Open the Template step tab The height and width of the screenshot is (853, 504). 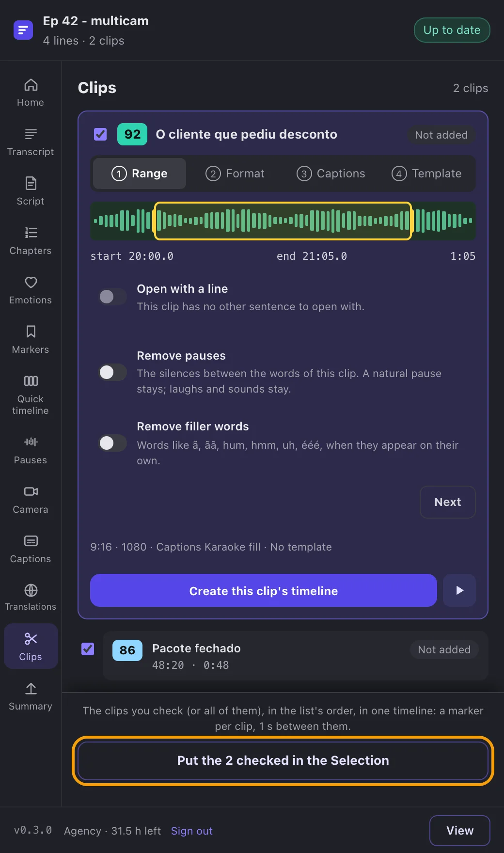(426, 174)
